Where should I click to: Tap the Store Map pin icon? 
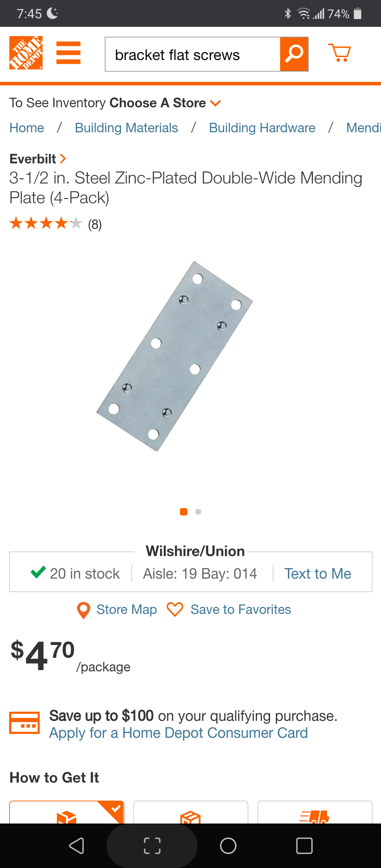pyautogui.click(x=84, y=610)
